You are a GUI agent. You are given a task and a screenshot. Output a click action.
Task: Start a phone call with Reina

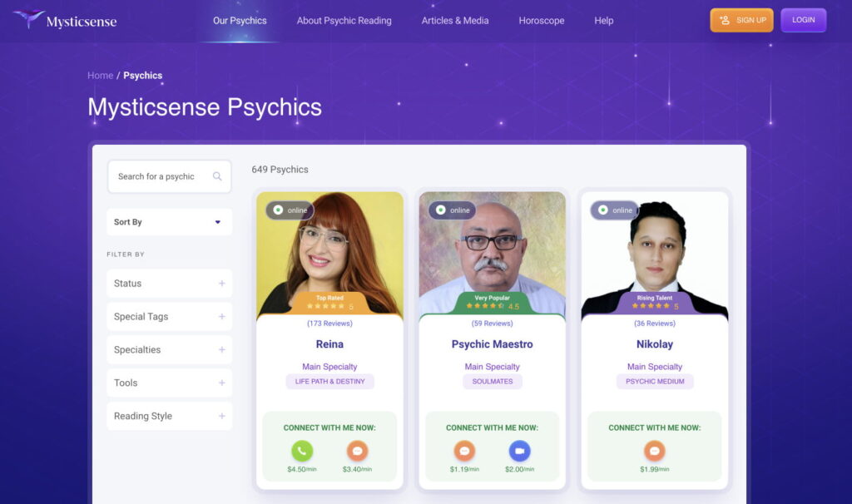[x=302, y=451]
